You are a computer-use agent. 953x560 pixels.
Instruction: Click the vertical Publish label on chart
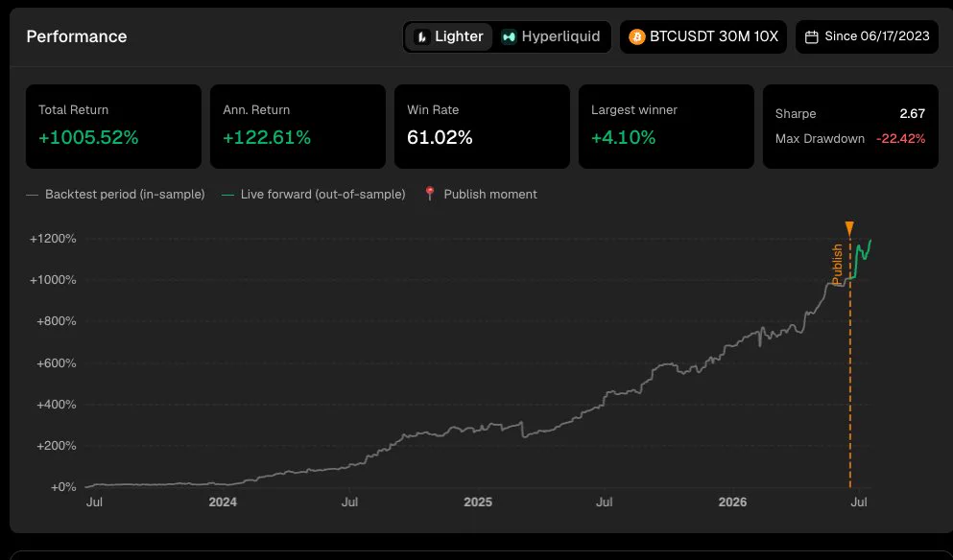tap(838, 264)
